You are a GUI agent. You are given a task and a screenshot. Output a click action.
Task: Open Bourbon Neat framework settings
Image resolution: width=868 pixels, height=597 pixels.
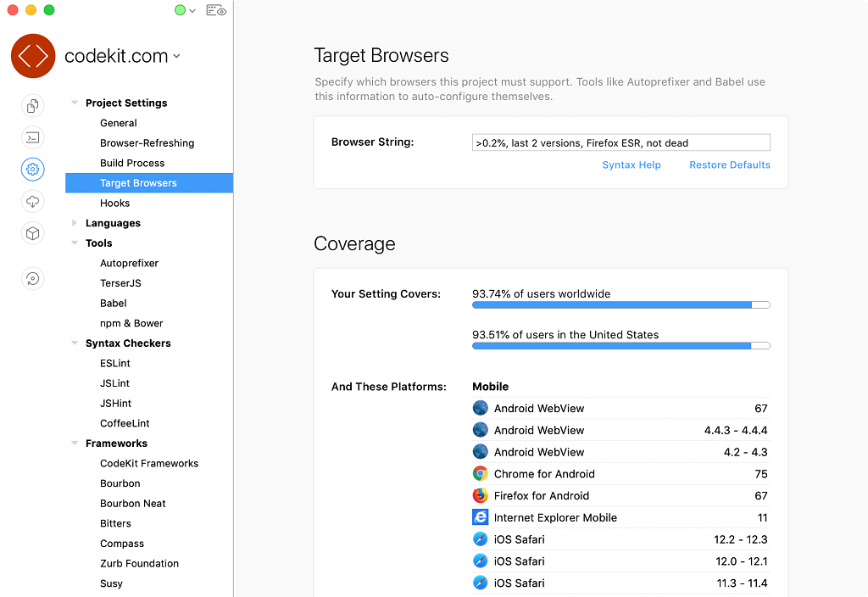[133, 504]
